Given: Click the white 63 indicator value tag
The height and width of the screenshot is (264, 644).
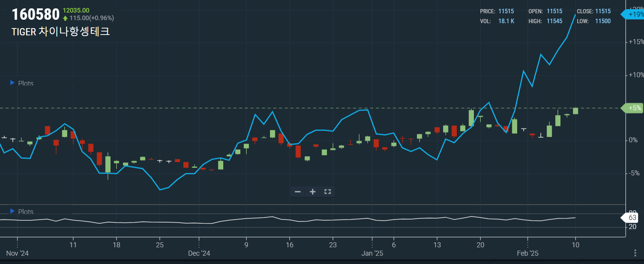Looking at the screenshot, I should click(632, 218).
